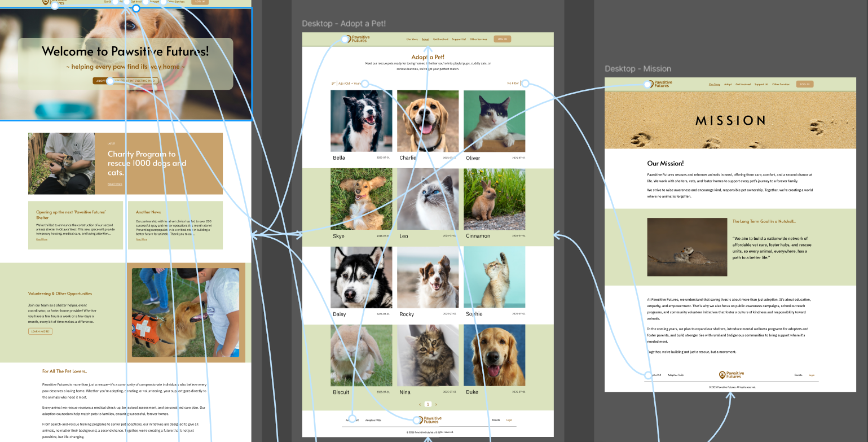
Task: Click LEARN MORE! in the Volunteering section
Action: (x=39, y=331)
